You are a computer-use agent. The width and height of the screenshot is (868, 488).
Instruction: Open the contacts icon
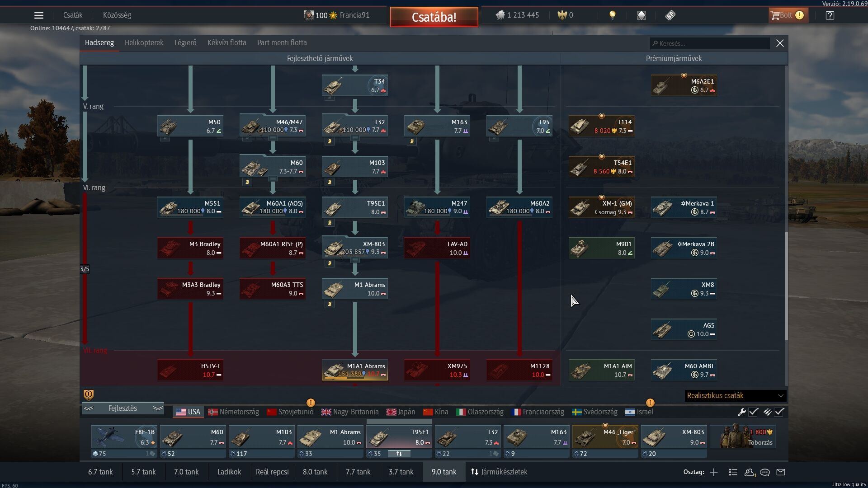coord(750,472)
